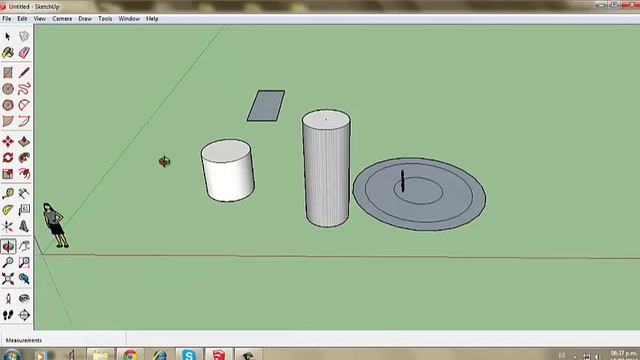Activate the Move tool with four arrows
The width and height of the screenshot is (640, 360).
(x=8, y=141)
